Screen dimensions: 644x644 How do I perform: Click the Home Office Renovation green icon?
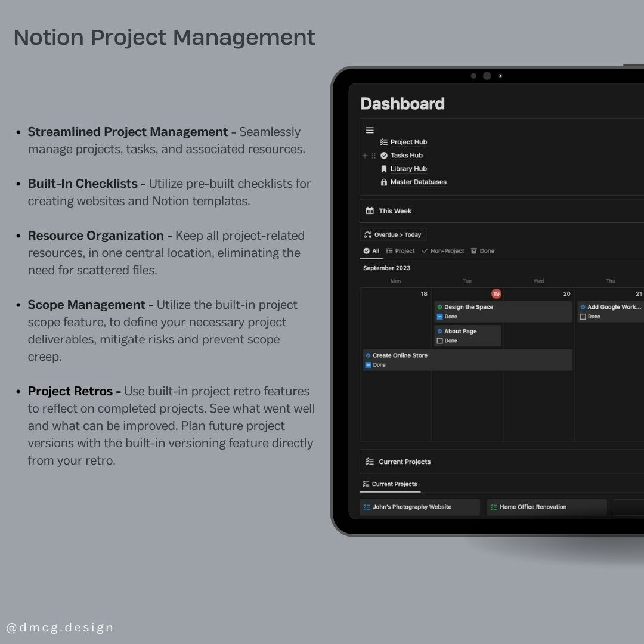click(x=494, y=507)
